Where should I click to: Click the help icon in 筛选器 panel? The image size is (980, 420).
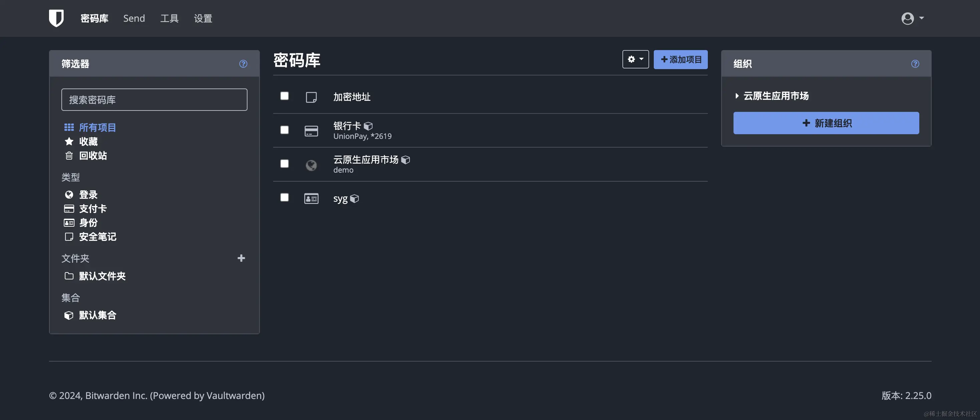pos(243,63)
